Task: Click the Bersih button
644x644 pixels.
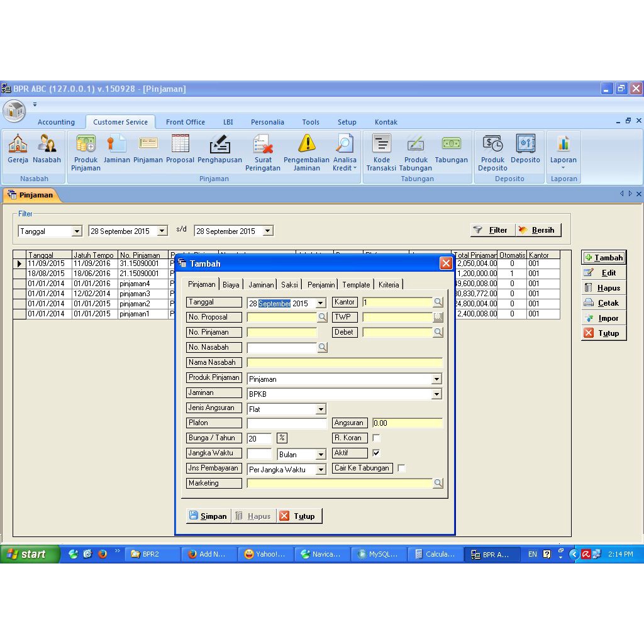Action: tap(538, 230)
